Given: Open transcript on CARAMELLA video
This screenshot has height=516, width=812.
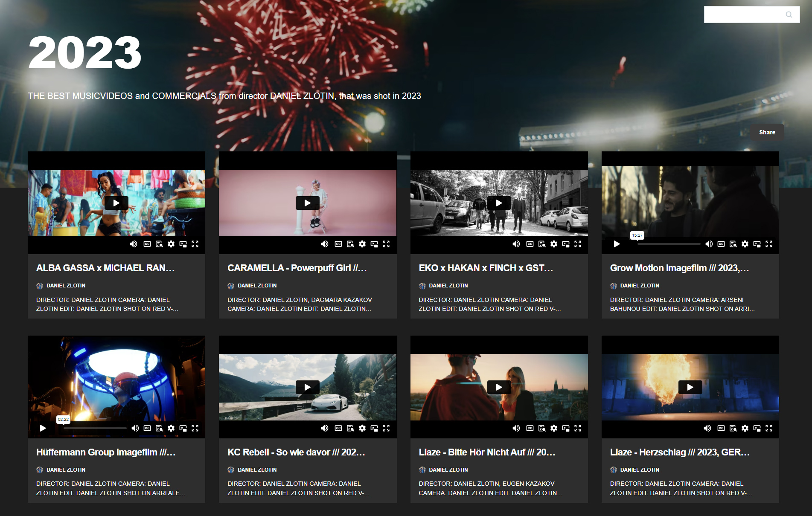Looking at the screenshot, I should tap(350, 244).
